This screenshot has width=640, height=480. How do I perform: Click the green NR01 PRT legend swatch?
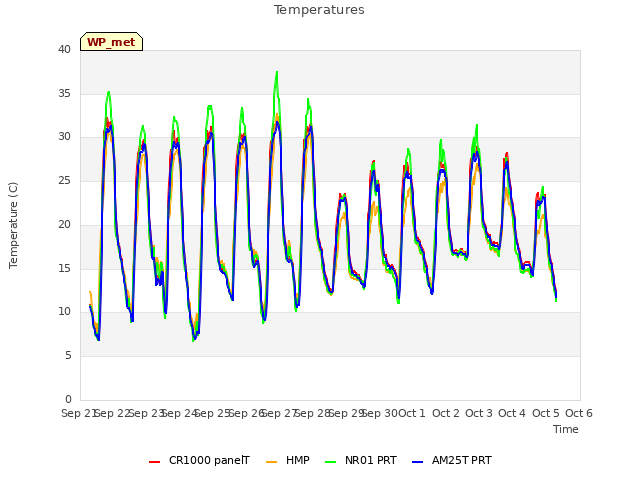[x=331, y=462]
